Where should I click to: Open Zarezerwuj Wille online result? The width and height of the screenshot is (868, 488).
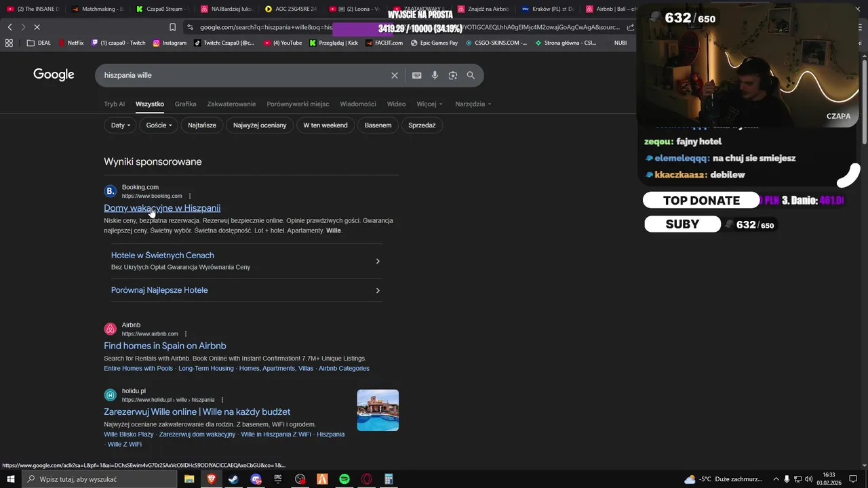(197, 411)
